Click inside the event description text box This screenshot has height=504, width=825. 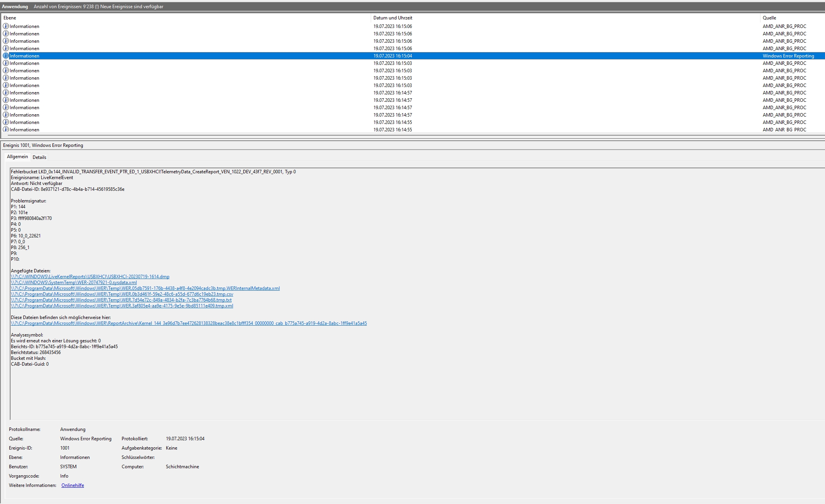tap(389, 389)
